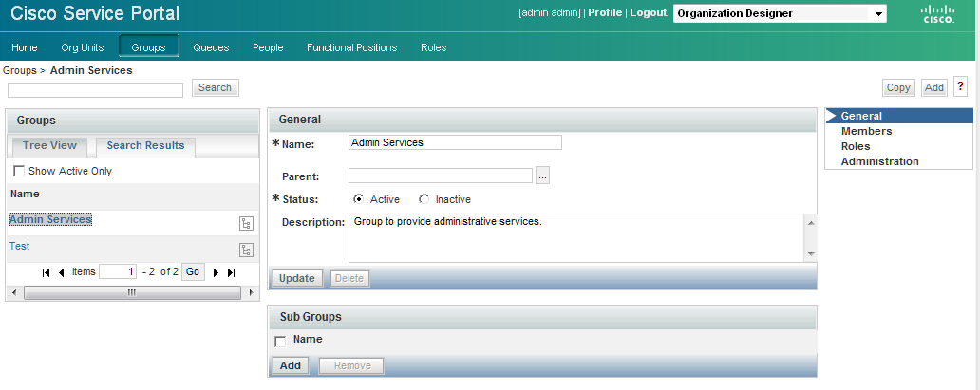Click the Delete button
Screen dimensions: 980x390
pos(349,278)
